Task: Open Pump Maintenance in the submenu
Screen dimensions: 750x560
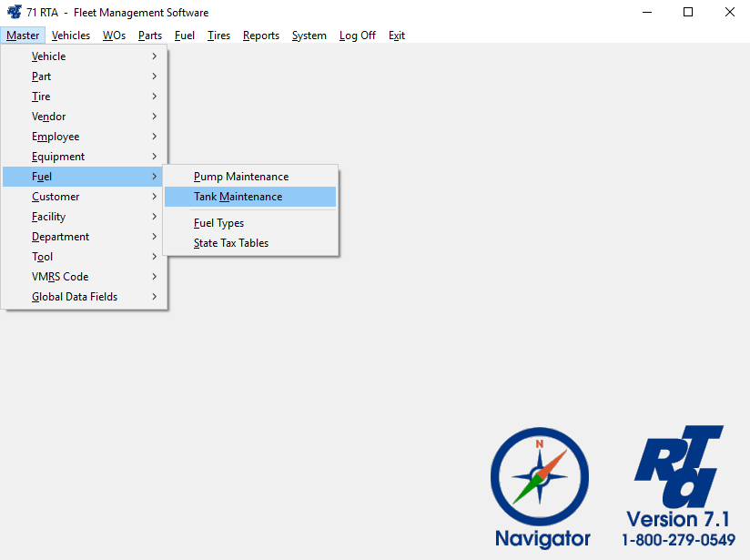Action: coord(241,177)
